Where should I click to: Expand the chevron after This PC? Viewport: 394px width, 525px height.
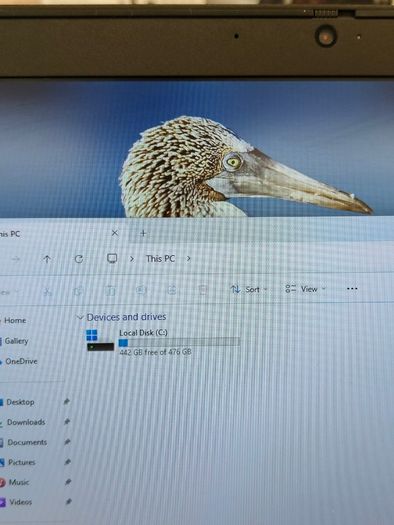pos(188,258)
